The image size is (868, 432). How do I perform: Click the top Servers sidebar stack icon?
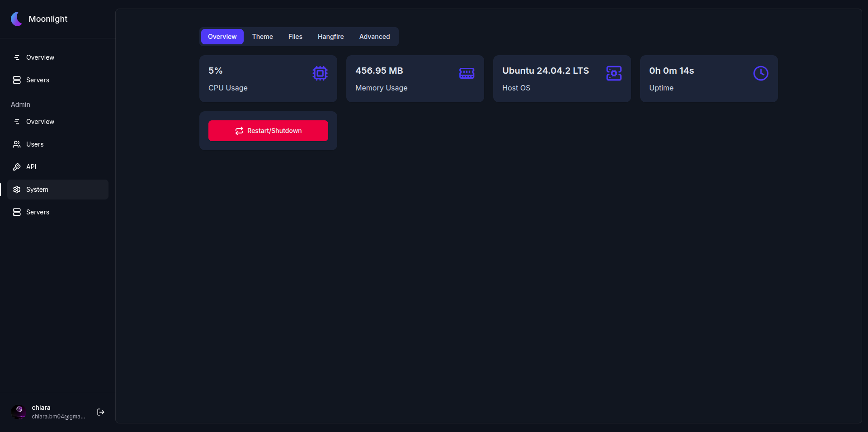pos(17,80)
